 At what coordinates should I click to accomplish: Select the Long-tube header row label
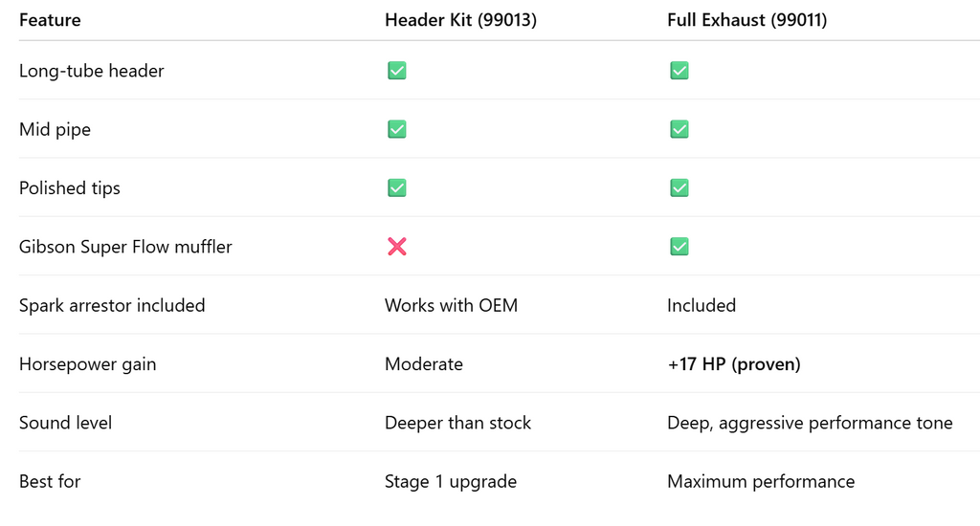(x=92, y=71)
